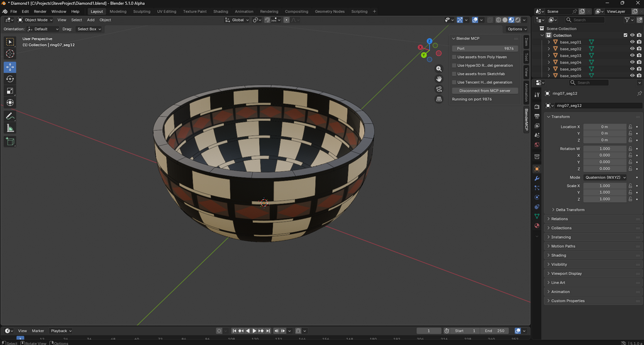644x345 pixels.
Task: Click the Port 9876 field
Action: 485,48
